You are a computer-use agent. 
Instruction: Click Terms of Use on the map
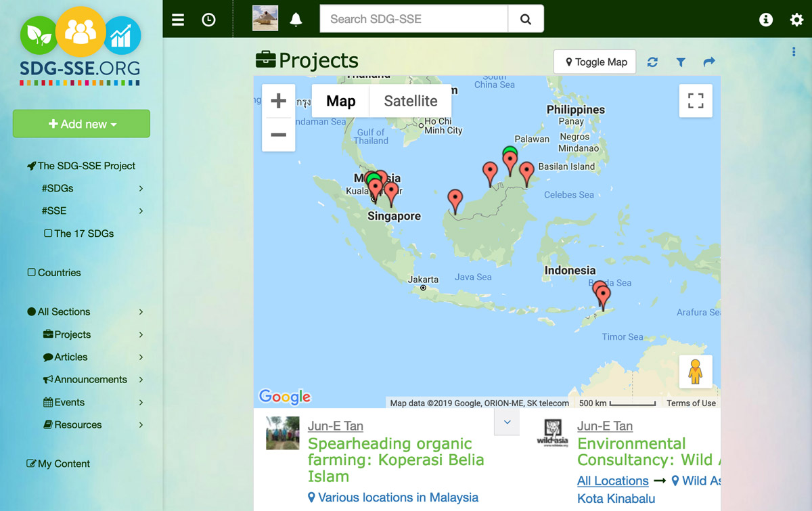pos(691,403)
